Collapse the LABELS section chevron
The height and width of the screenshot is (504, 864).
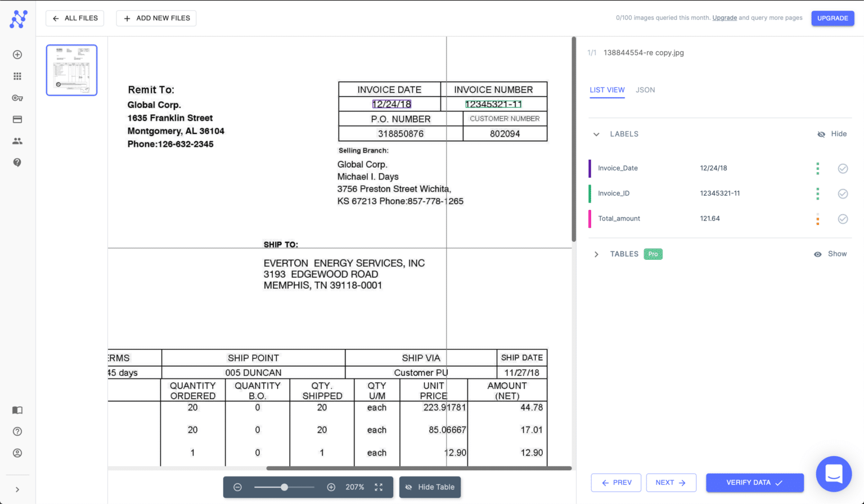pyautogui.click(x=596, y=134)
